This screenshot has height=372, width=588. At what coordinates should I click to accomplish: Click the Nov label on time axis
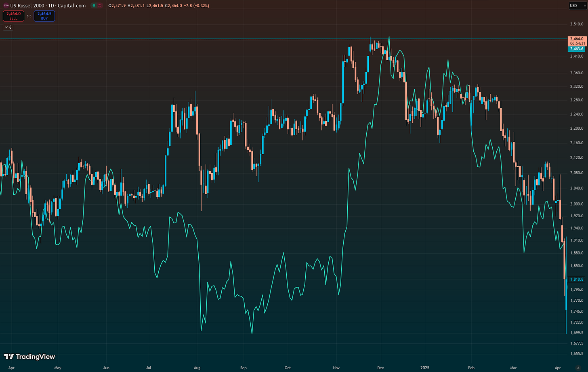pyautogui.click(x=336, y=368)
